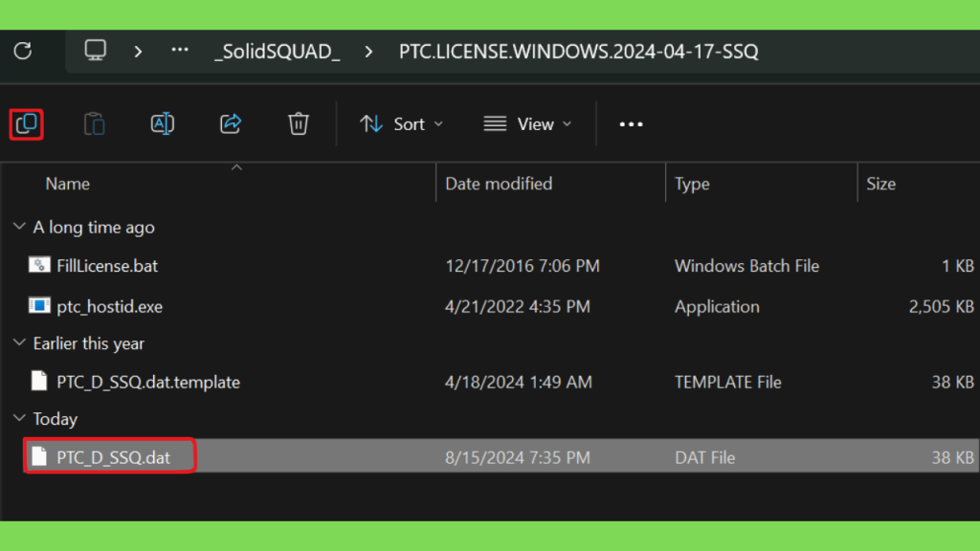Click the 1 KB size cell
This screenshot has width=980, height=551.
[x=957, y=266]
